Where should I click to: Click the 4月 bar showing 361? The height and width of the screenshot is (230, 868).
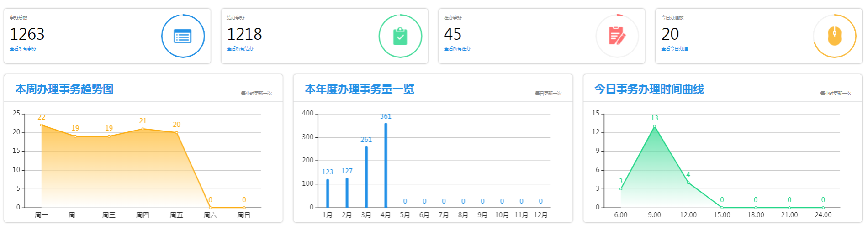pos(386,165)
